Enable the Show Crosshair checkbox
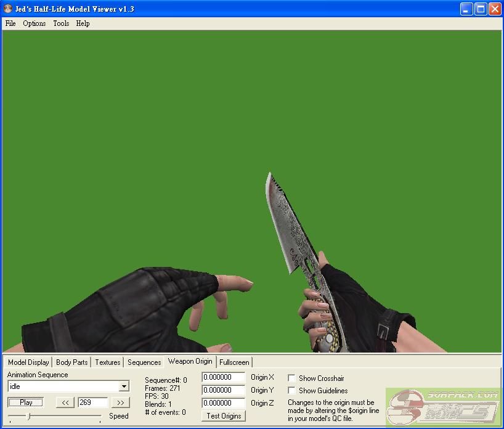 pos(291,378)
